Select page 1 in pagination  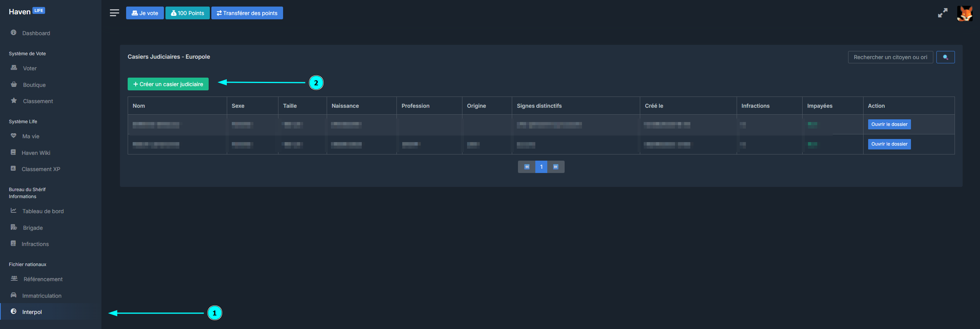[x=541, y=167]
